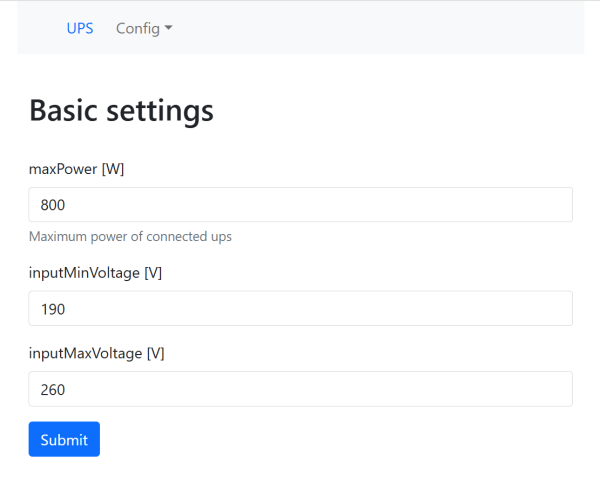Click the 800 value in maxPower
600x481 pixels.
(53, 205)
